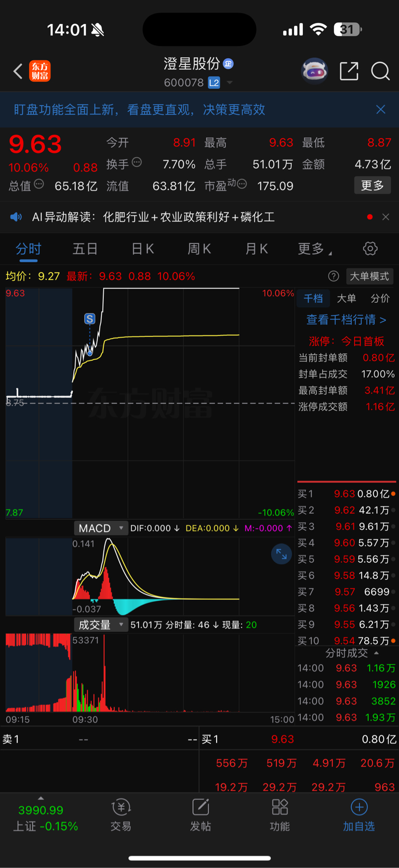Select 买3 row at 9.61
Image resolution: width=399 pixels, height=868 pixels.
pos(347,526)
